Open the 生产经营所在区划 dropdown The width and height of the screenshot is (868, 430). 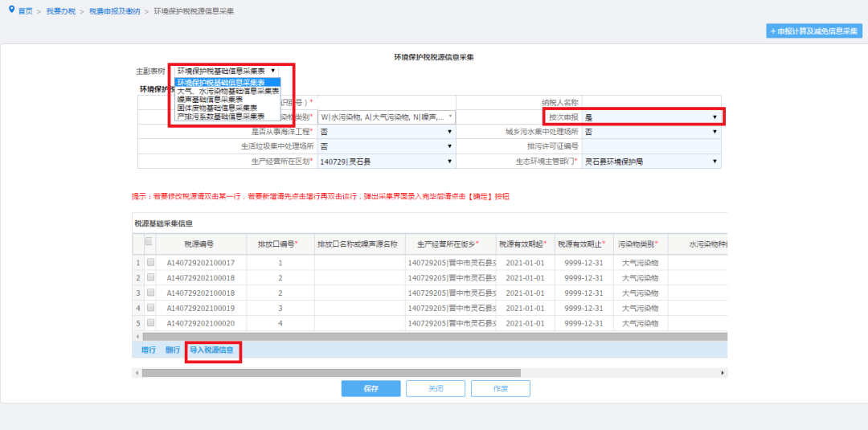coord(387,162)
